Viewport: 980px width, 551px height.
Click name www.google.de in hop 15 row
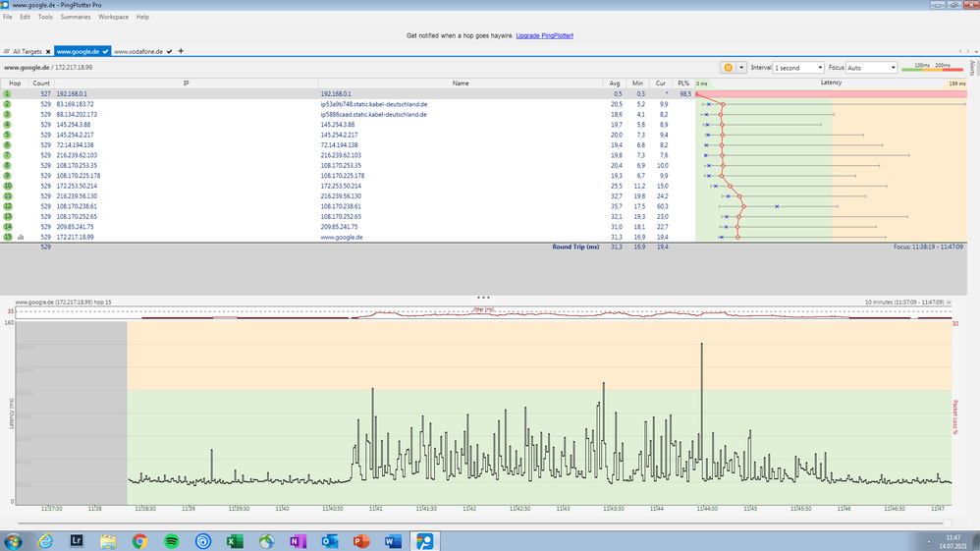coord(342,237)
